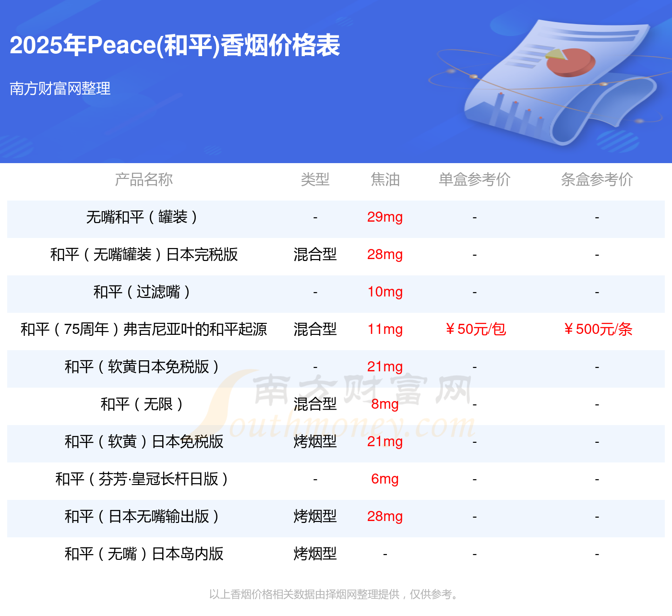Click the 29mg tar value in first row
This screenshot has width=672, height=616.
[x=385, y=218]
